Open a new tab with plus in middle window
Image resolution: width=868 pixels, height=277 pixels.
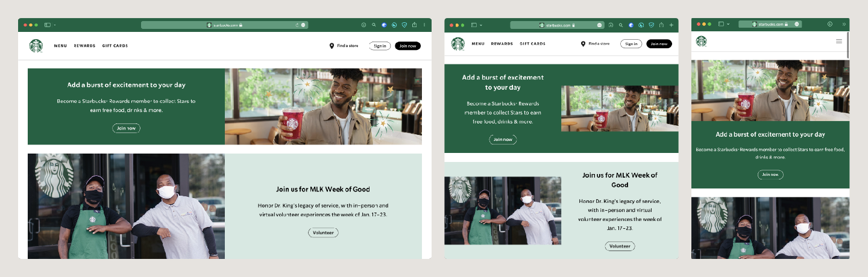(x=671, y=25)
